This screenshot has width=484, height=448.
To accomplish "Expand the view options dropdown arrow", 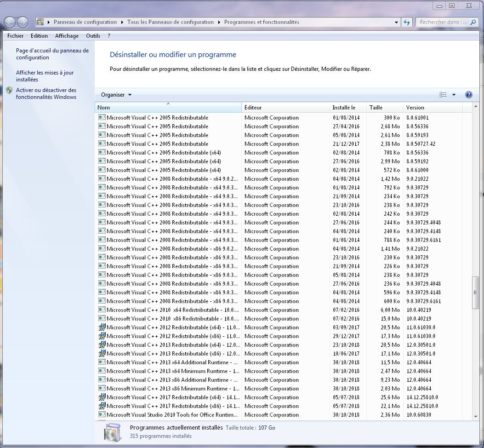I will (454, 95).
